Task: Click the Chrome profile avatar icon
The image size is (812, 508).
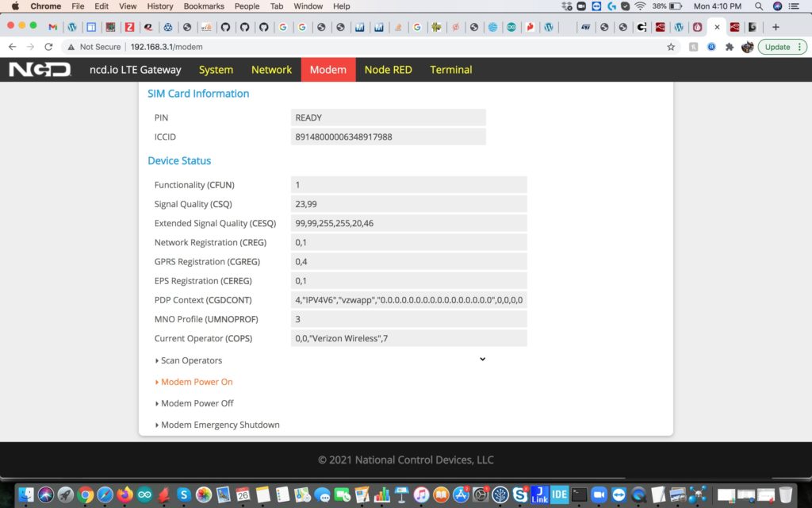Action: coord(746,47)
